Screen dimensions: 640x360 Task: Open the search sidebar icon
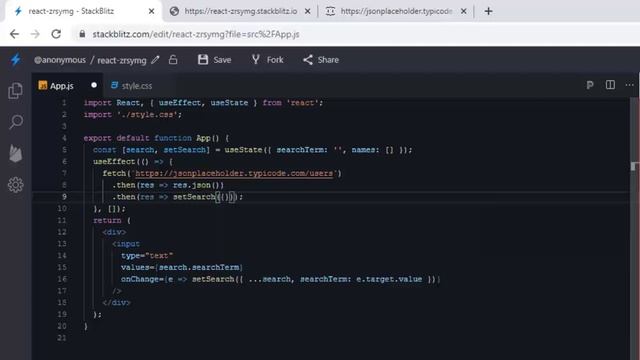tap(16, 122)
